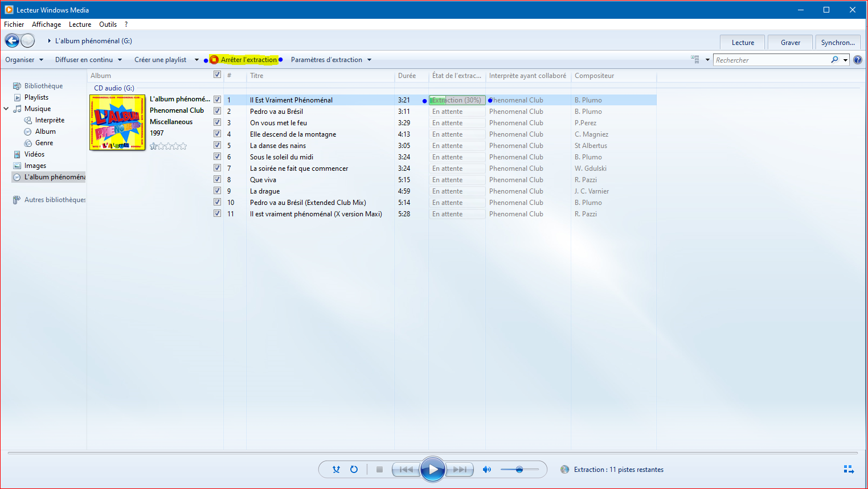Open view options dropdown arrow
The image size is (868, 489).
tap(707, 60)
